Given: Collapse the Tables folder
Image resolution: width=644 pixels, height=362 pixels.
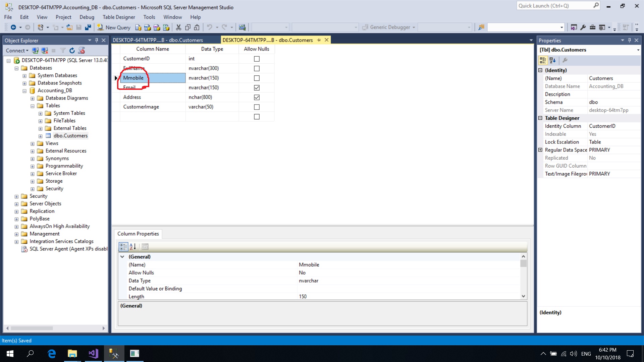Looking at the screenshot, I should click(32, 106).
